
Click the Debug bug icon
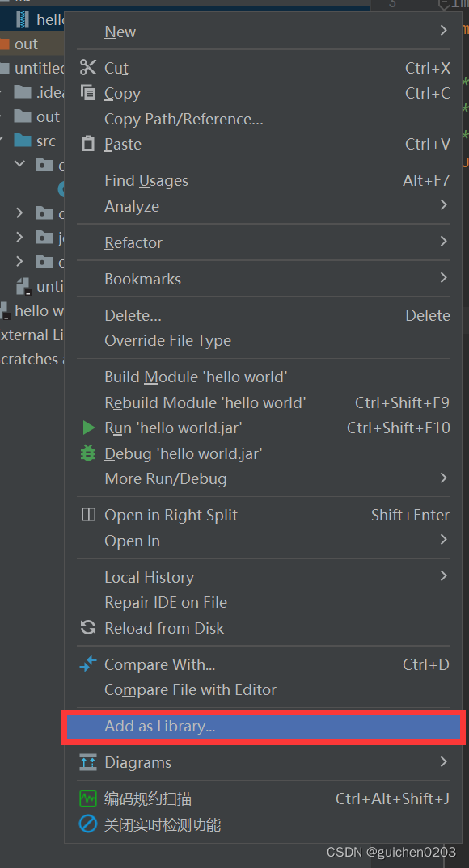click(x=87, y=453)
